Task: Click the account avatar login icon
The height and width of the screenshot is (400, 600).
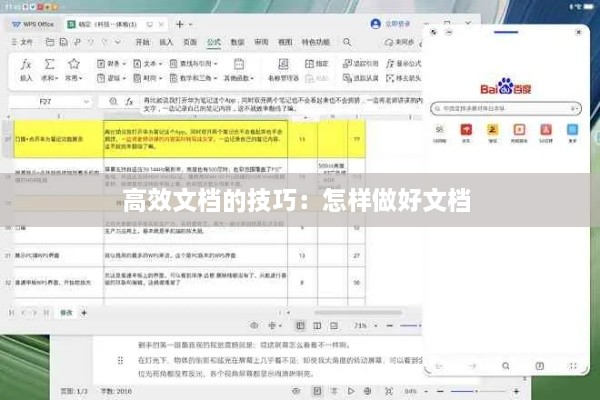Action: (x=376, y=24)
